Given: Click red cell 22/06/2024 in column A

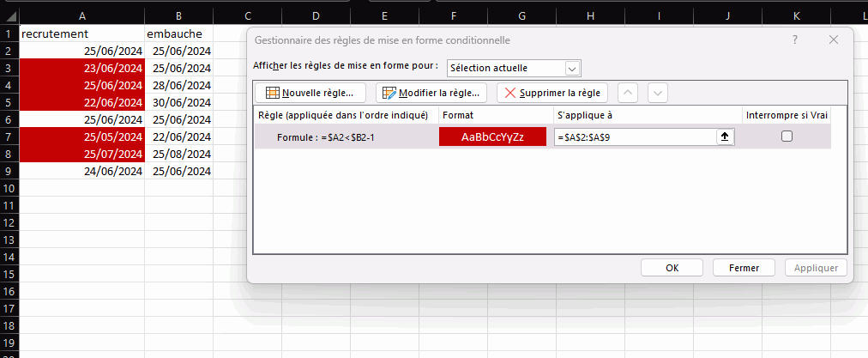Looking at the screenshot, I should pyautogui.click(x=82, y=102).
